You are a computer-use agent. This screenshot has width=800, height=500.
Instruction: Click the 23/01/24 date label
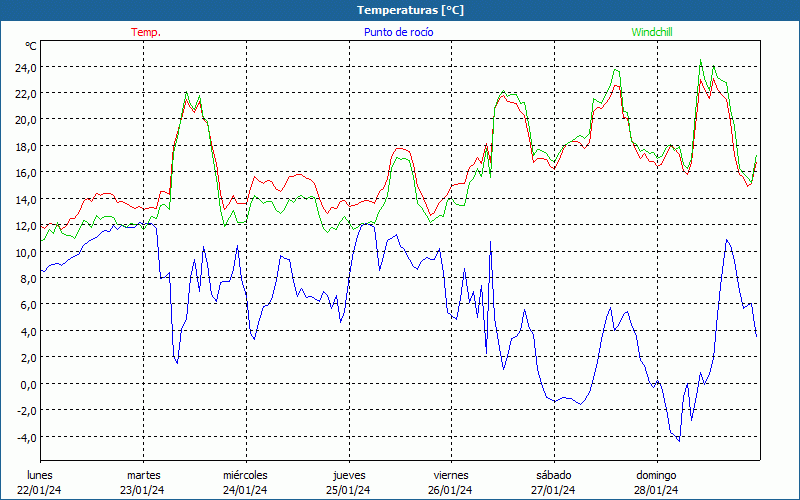click(142, 490)
